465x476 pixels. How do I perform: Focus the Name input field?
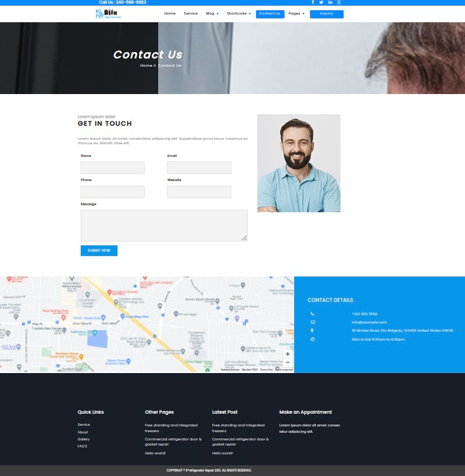pyautogui.click(x=112, y=168)
